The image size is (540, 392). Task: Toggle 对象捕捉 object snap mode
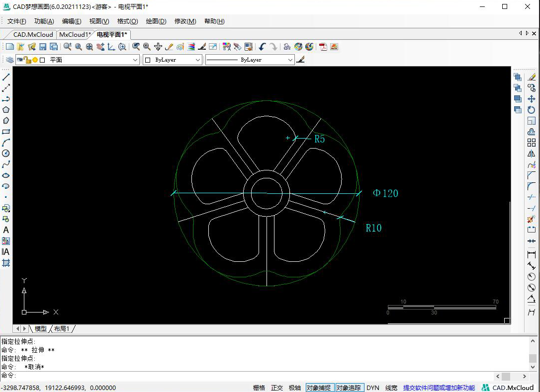coord(318,388)
